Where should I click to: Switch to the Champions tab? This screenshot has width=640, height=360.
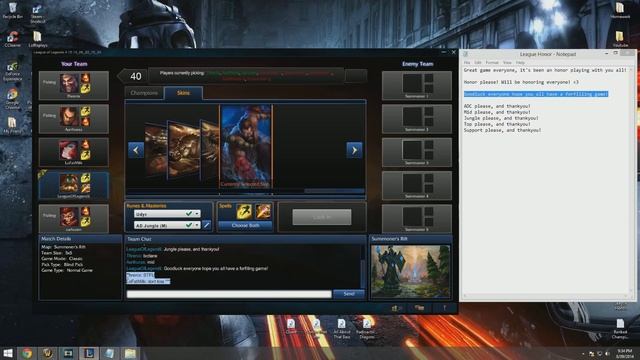(x=144, y=93)
